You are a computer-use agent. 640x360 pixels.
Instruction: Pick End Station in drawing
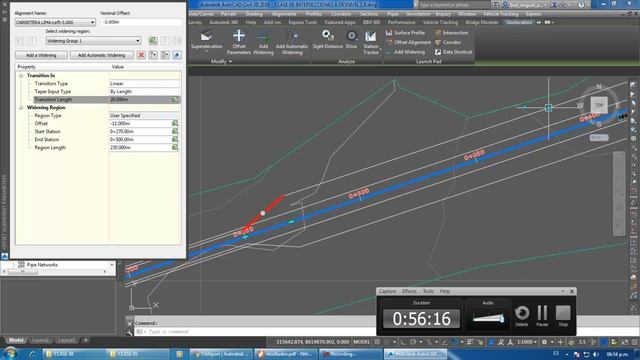[175, 139]
